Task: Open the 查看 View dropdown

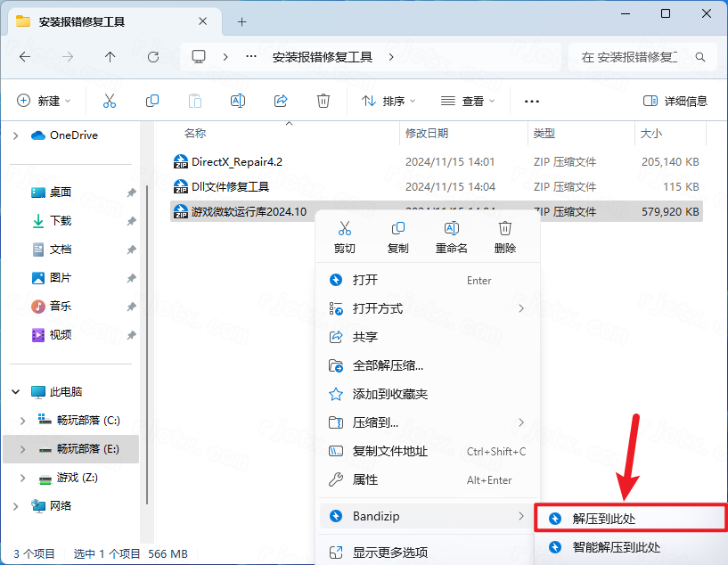Action: point(468,101)
